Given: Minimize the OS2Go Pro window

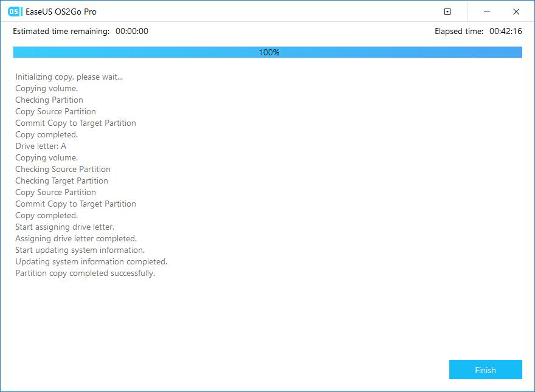Looking at the screenshot, I should (487, 12).
